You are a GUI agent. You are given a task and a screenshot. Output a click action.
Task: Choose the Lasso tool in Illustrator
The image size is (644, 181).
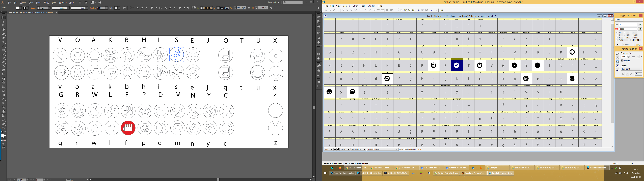[x=4, y=30]
